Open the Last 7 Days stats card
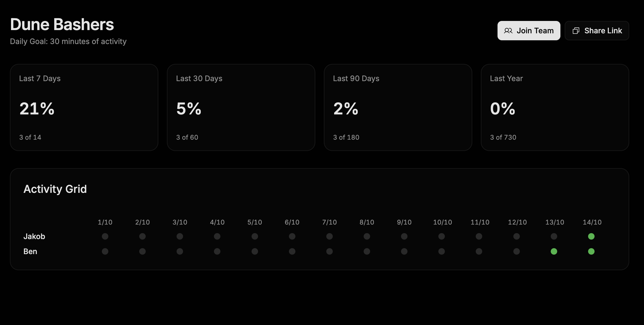 tap(84, 107)
